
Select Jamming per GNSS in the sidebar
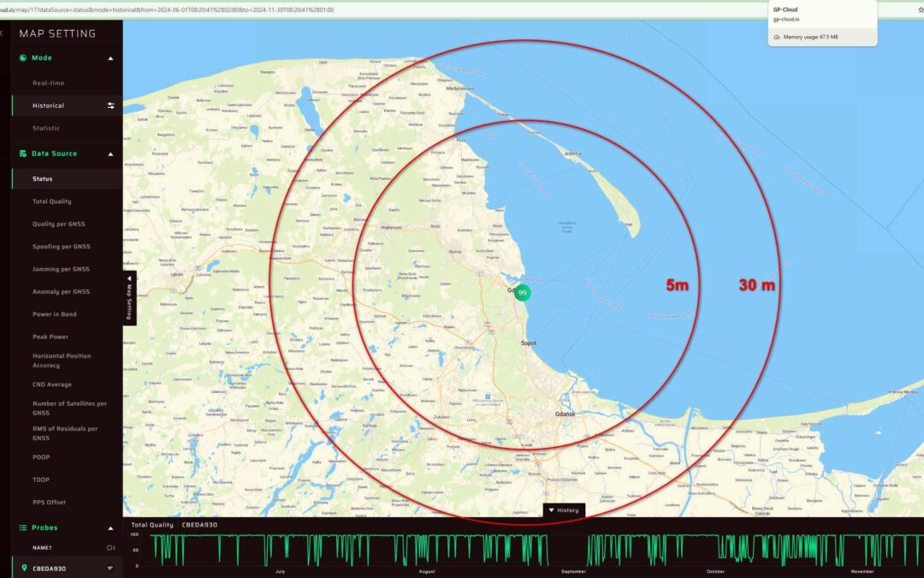click(x=61, y=268)
